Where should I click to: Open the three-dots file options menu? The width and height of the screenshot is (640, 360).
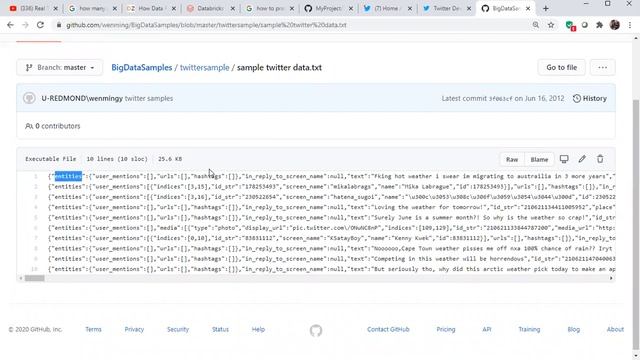pos(602,68)
